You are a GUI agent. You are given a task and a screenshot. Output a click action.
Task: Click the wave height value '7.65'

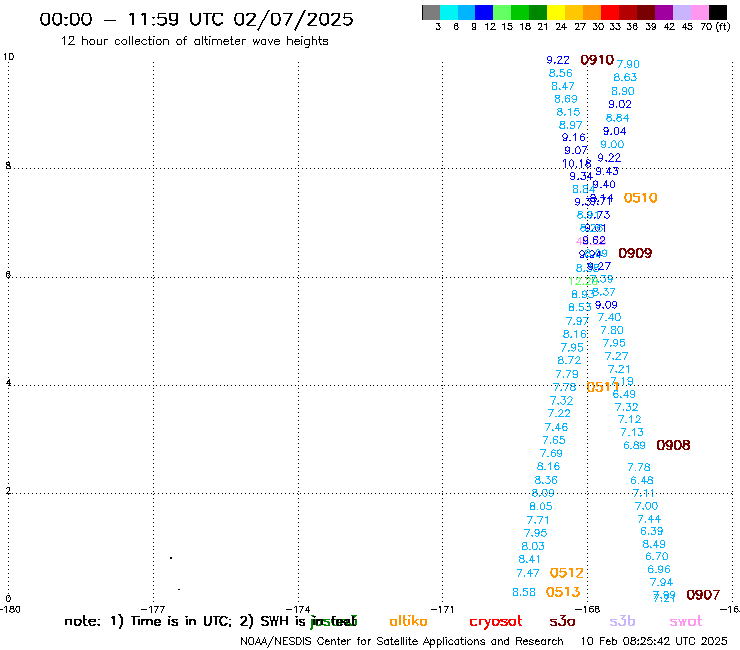pyautogui.click(x=554, y=440)
